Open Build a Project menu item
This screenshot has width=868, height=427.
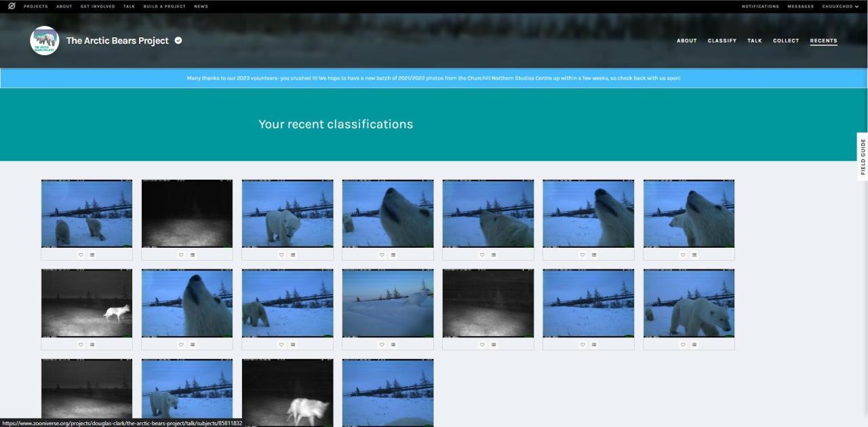(165, 6)
